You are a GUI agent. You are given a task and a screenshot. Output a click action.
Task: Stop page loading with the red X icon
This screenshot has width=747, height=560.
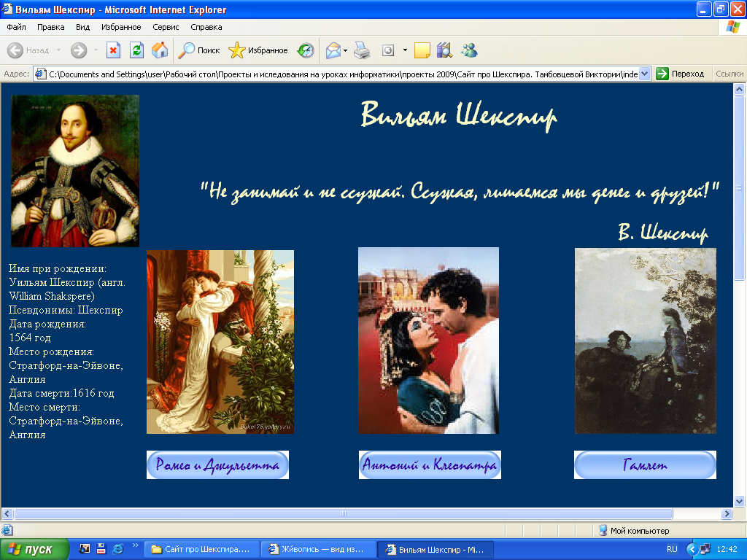click(113, 50)
